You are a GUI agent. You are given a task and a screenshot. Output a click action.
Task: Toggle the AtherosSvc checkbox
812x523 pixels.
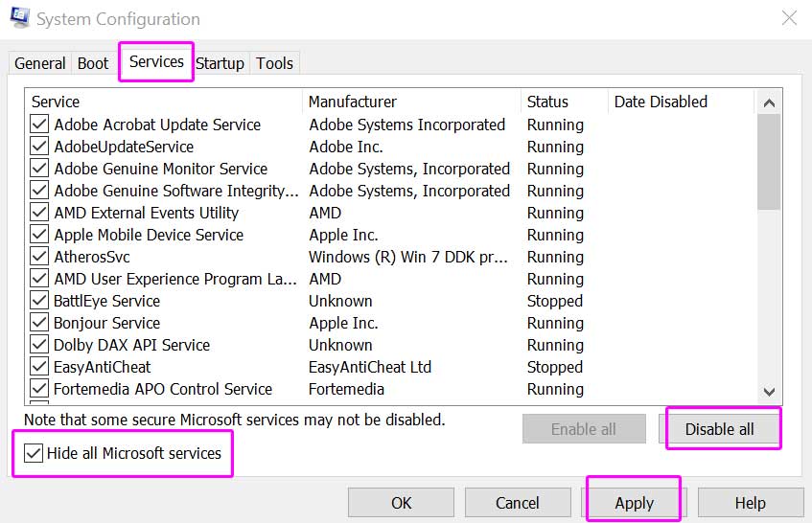(x=39, y=257)
